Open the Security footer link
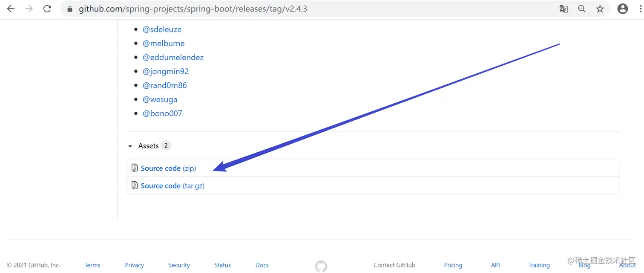Image resolution: width=644 pixels, height=273 pixels. pos(179,265)
